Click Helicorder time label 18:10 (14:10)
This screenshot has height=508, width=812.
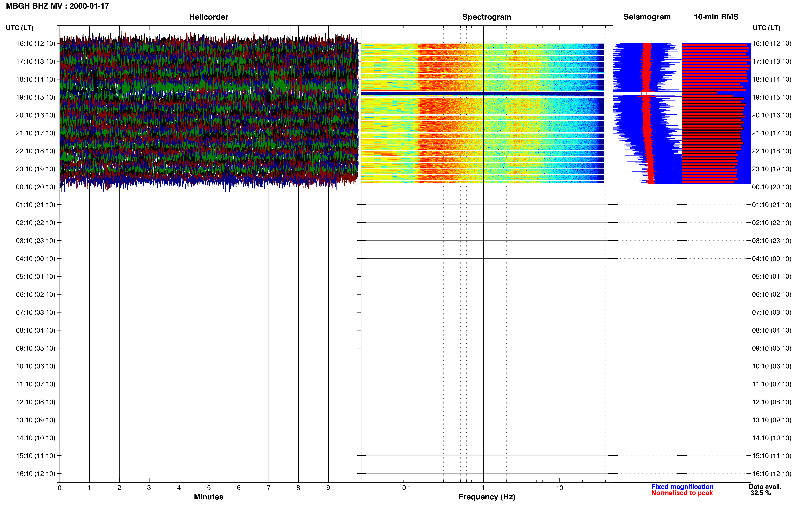tap(36, 79)
